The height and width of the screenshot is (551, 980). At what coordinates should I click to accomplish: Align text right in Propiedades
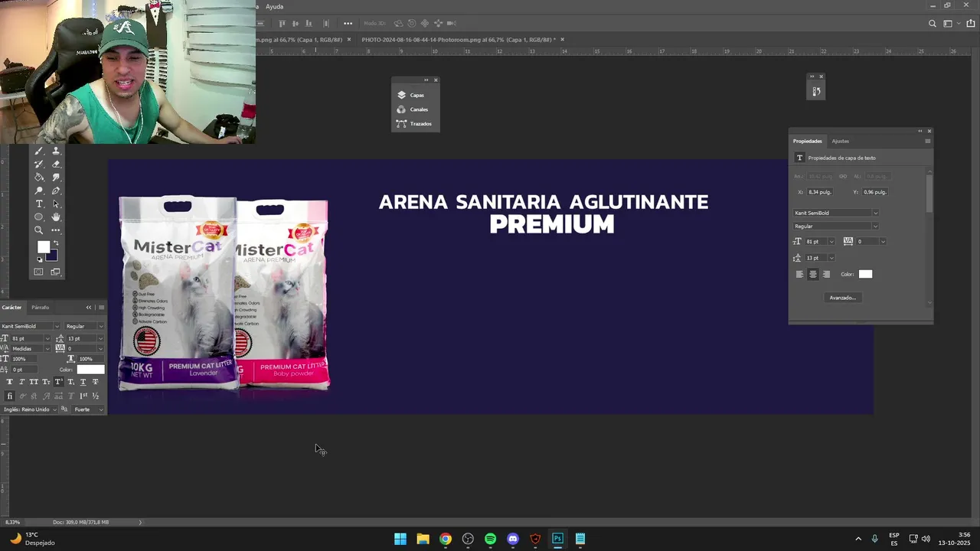coord(826,274)
